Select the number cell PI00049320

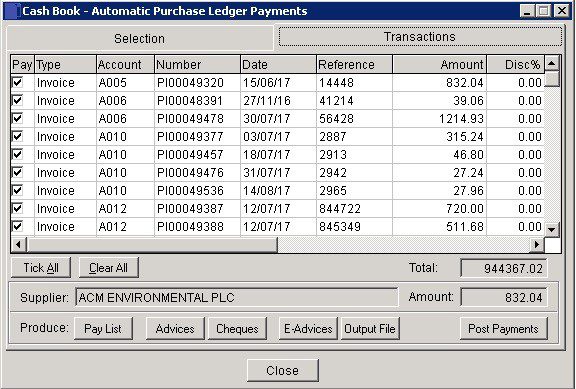tap(197, 82)
